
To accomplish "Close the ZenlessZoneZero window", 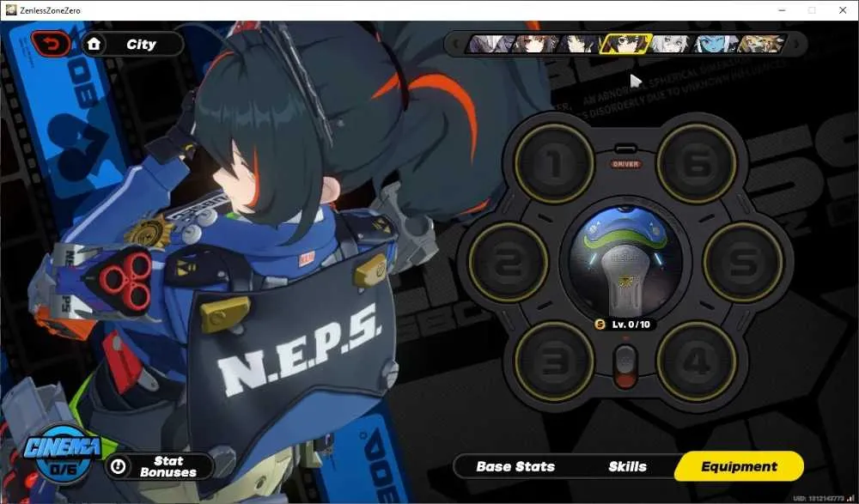I will pos(843,10).
